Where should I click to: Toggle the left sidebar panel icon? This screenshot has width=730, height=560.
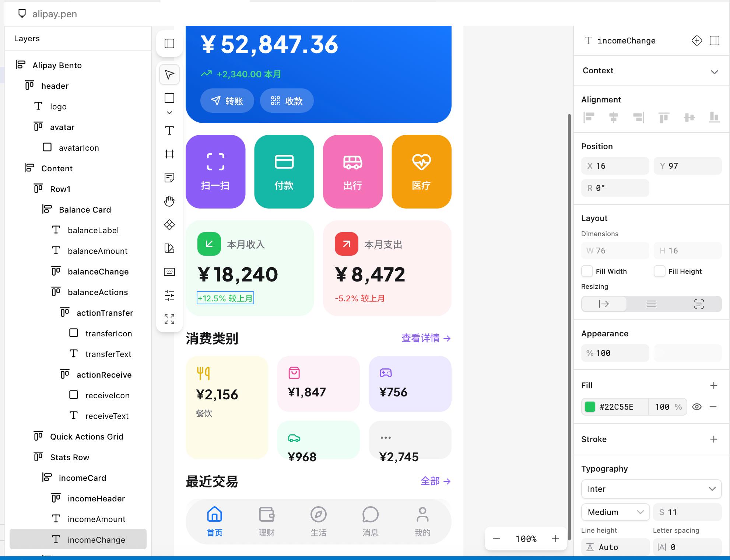169,43
